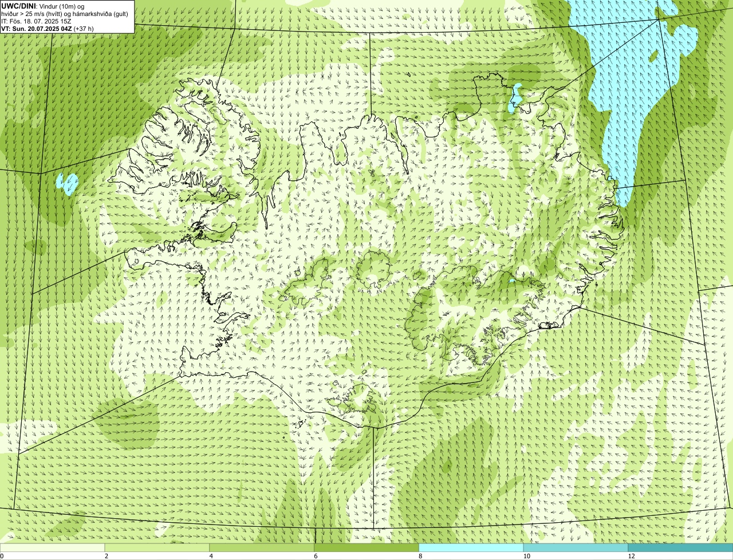
Task: Select the 2–4 m/s light green legend color
Action: click(157, 548)
